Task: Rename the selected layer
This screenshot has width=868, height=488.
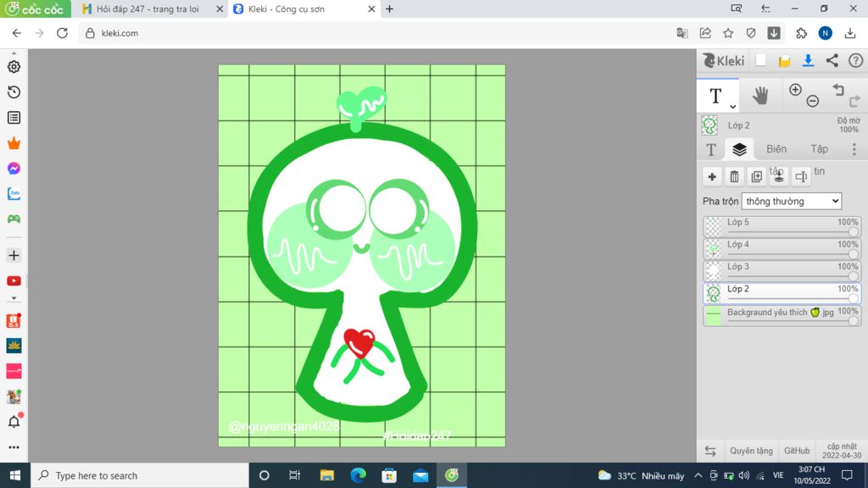Action: point(800,176)
